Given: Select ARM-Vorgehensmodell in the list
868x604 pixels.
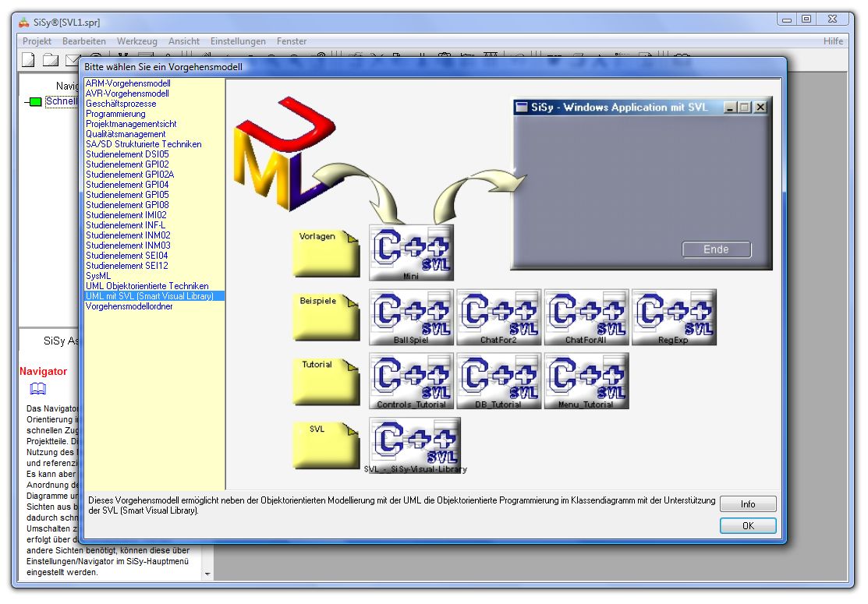Looking at the screenshot, I should pos(128,83).
